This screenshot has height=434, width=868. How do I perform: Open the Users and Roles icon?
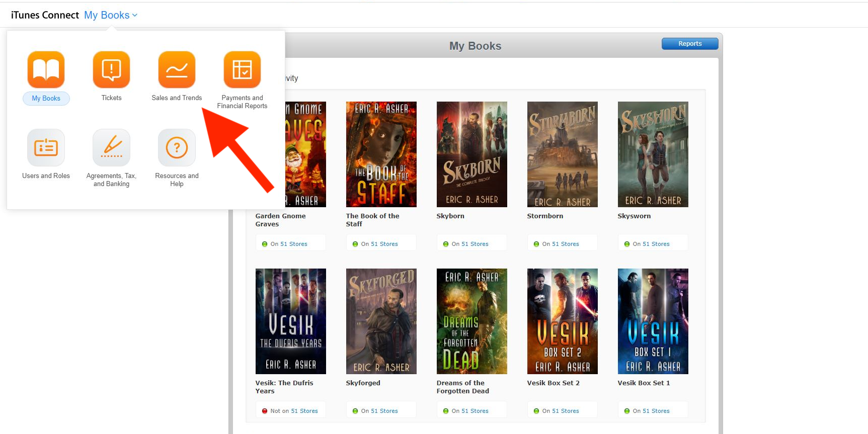46,147
